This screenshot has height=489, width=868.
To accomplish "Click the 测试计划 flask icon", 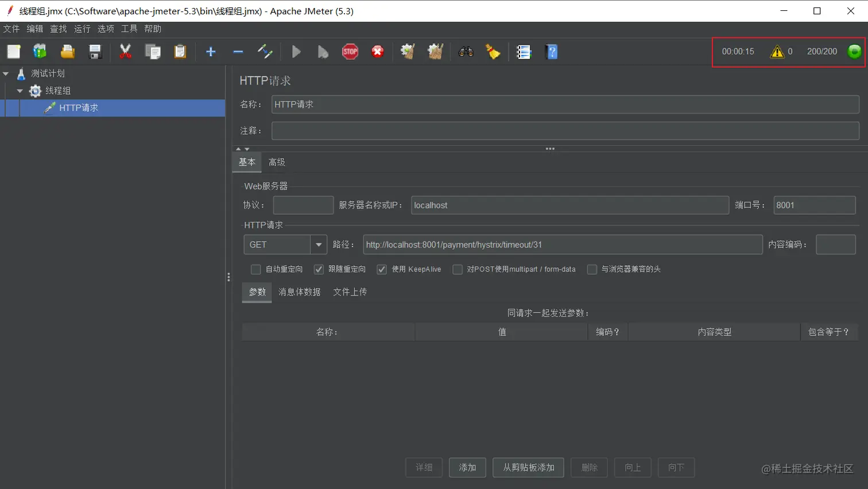I will click(21, 73).
